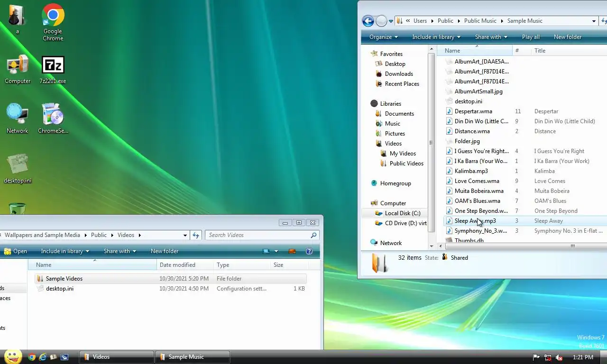Open Share with dropdown in Videos window
Image resolution: width=607 pixels, height=364 pixels.
point(120,251)
